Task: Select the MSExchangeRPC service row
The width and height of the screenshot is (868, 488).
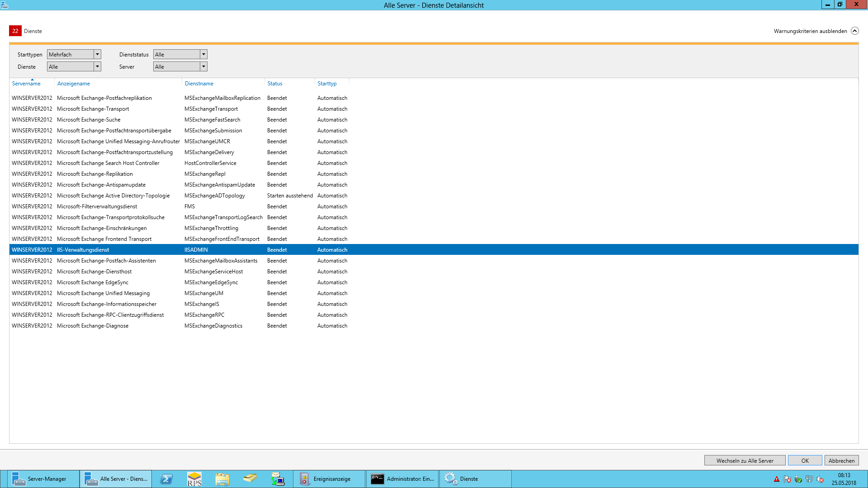Action: [434, 315]
